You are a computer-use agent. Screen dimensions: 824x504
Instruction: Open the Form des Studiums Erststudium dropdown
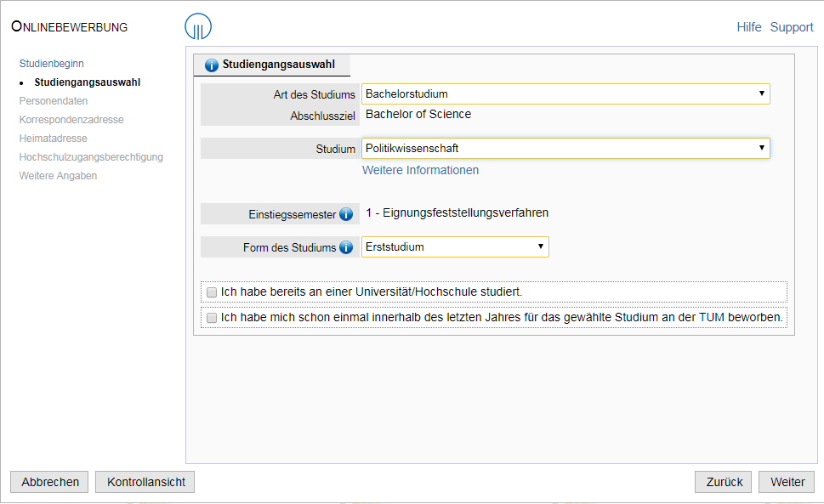click(455, 246)
